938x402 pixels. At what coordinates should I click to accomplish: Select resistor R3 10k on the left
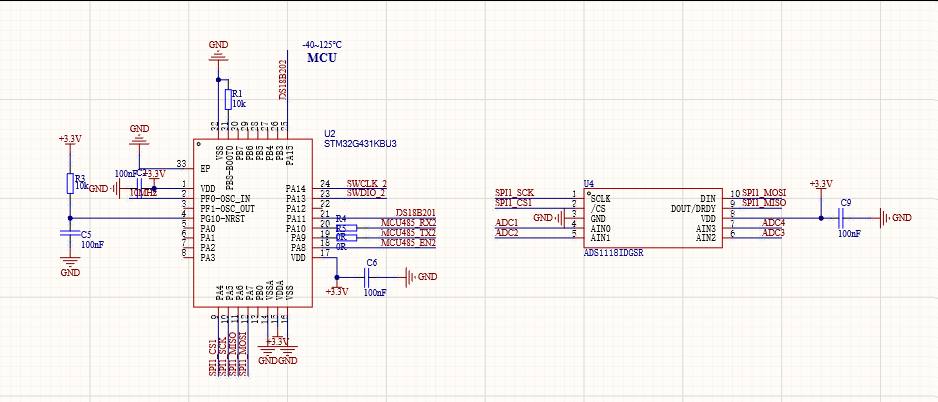click(x=69, y=183)
